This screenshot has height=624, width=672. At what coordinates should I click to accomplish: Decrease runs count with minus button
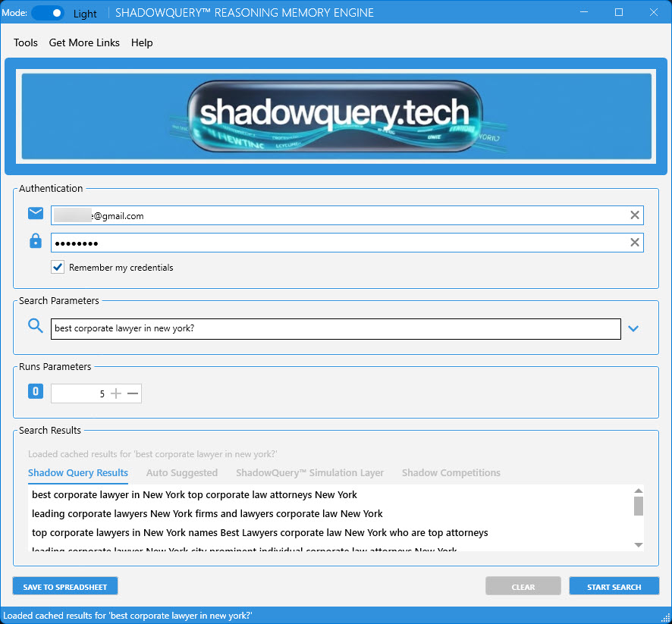133,394
